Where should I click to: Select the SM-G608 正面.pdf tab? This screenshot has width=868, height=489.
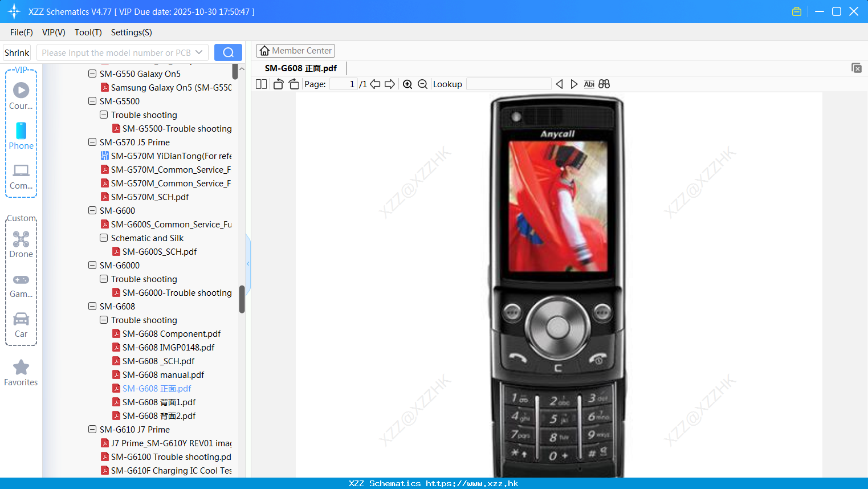click(x=301, y=68)
